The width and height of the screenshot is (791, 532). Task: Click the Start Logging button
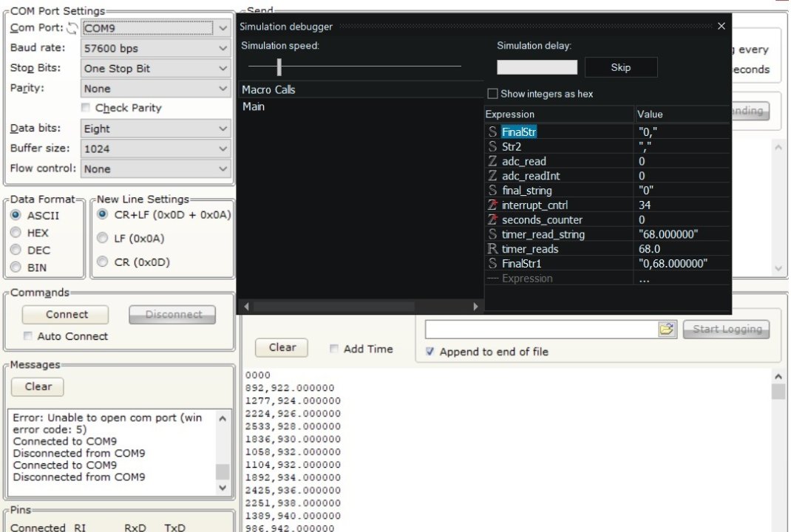[x=727, y=330]
